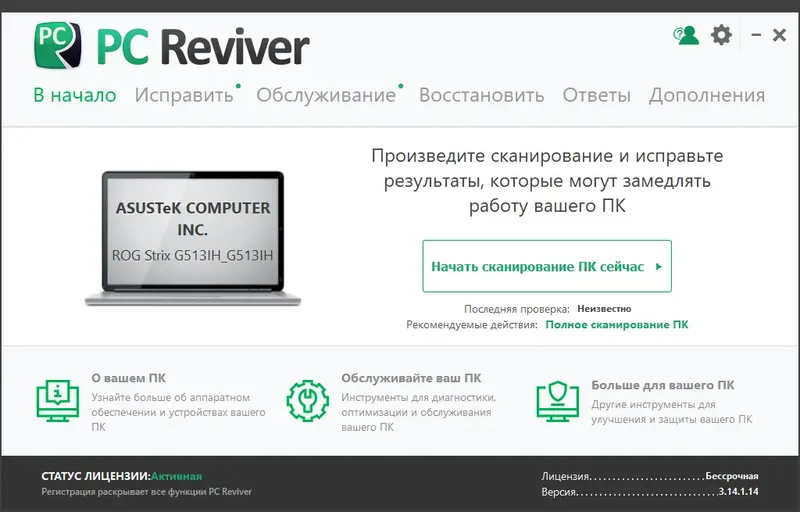800x512 pixels.
Task: Open the Исправить tab
Action: pyautogui.click(x=184, y=95)
